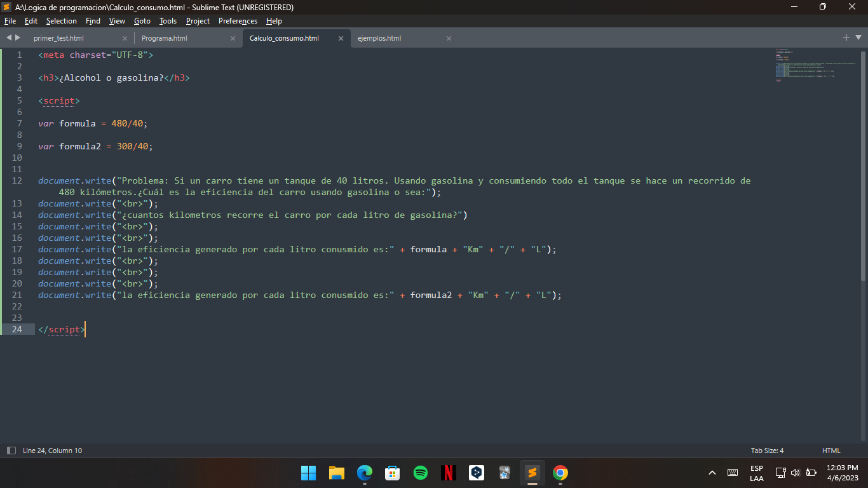Close the primer_test.html tab
This screenshot has width=868, height=488.
coord(125,38)
